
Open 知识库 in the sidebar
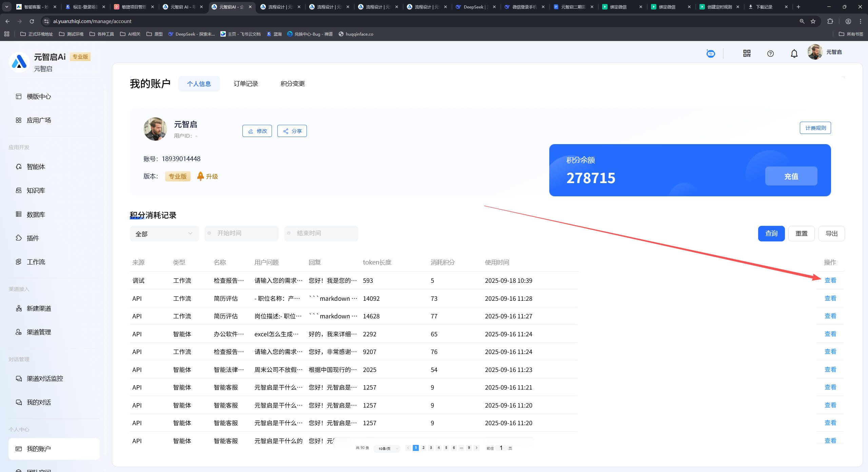(x=36, y=191)
